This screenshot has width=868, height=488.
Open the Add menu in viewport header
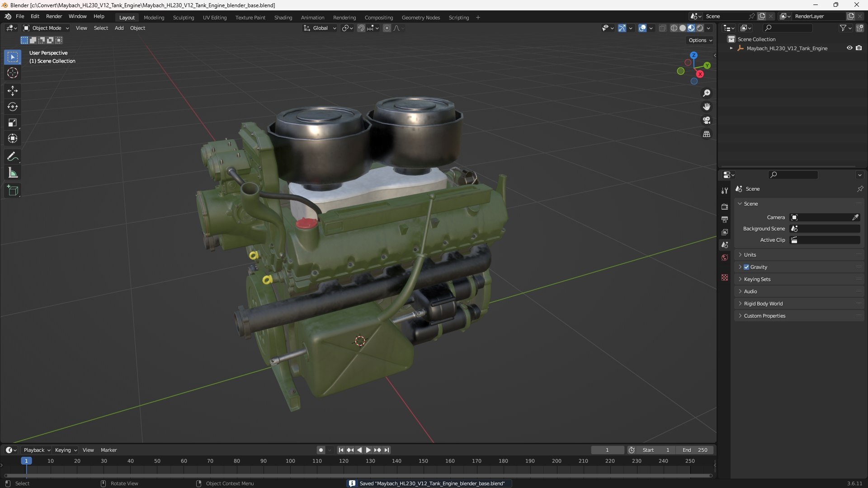tap(119, 28)
